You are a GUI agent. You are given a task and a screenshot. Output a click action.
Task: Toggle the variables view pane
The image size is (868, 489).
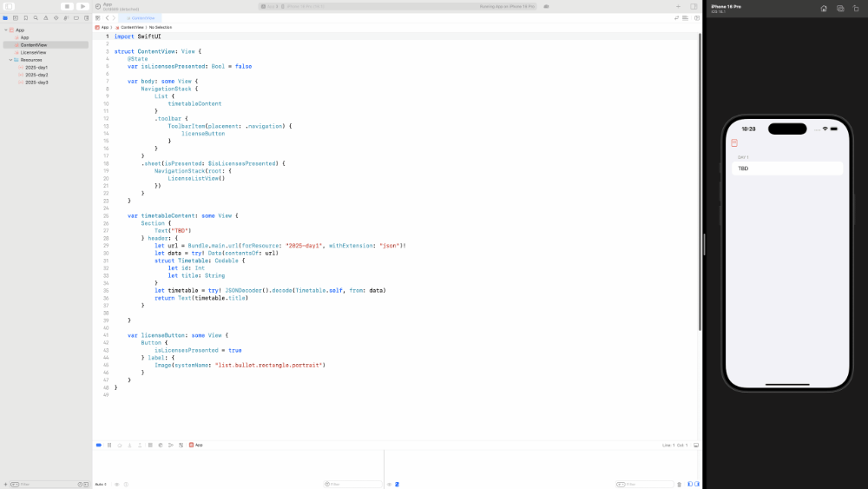690,485
